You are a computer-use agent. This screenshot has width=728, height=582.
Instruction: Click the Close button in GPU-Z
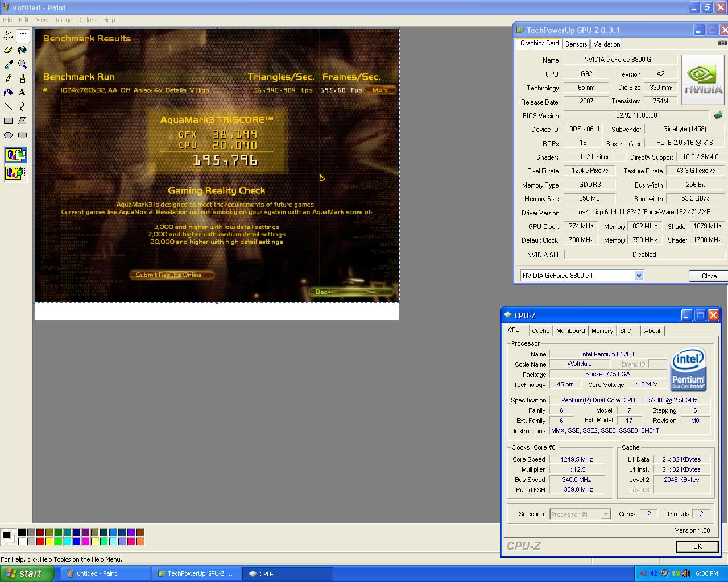point(709,276)
